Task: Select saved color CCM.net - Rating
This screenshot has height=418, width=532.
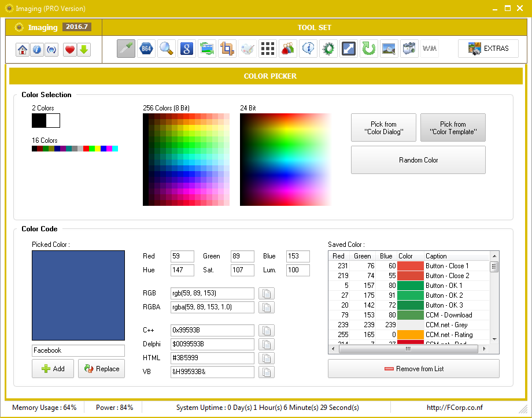Action: [409, 335]
